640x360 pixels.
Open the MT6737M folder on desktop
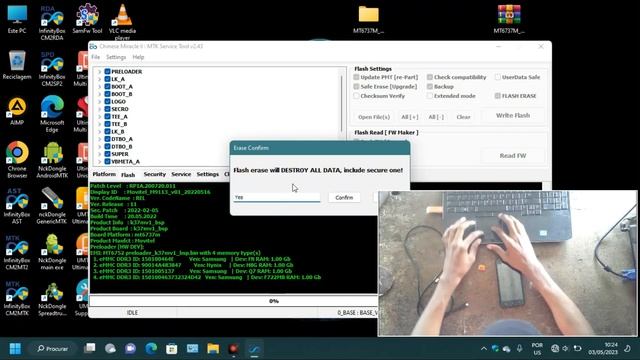[x=369, y=19]
